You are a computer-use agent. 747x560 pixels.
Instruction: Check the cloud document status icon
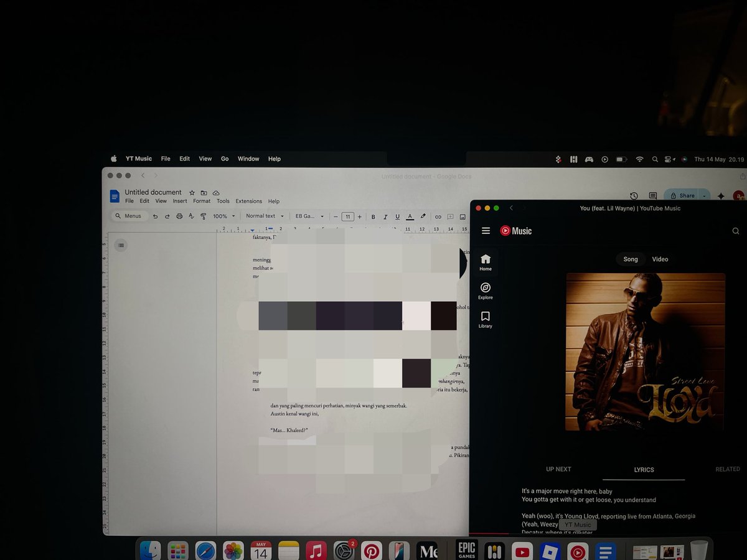point(216,193)
